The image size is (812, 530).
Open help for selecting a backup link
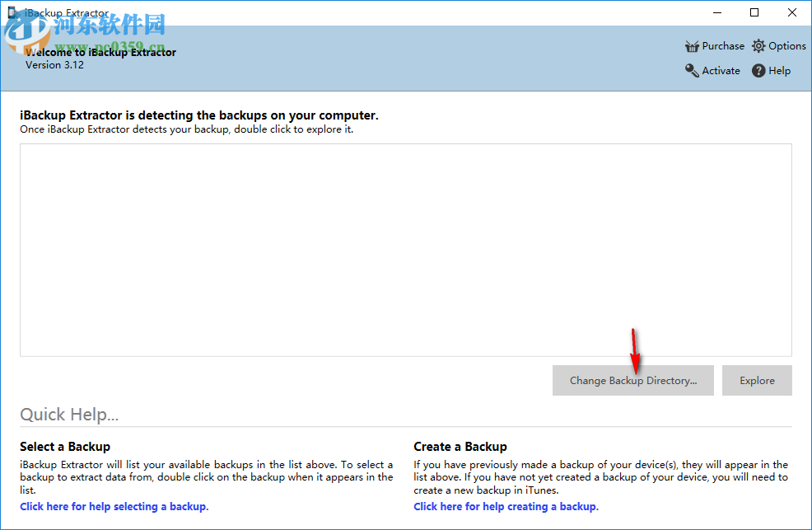[x=114, y=506]
